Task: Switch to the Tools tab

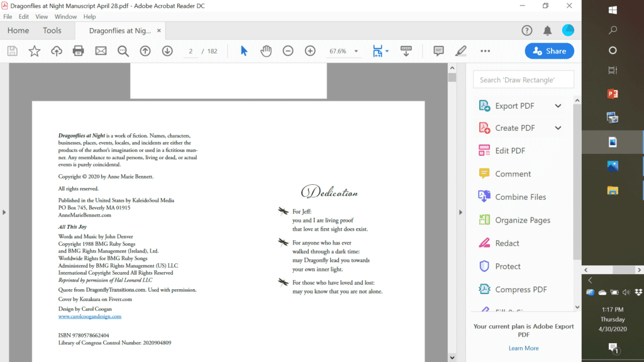Action: 52,30
